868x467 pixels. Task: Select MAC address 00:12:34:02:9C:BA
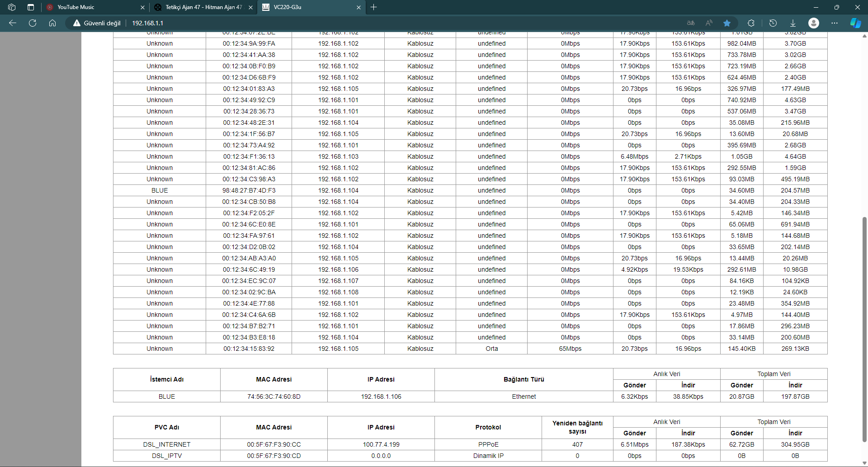tap(249, 292)
